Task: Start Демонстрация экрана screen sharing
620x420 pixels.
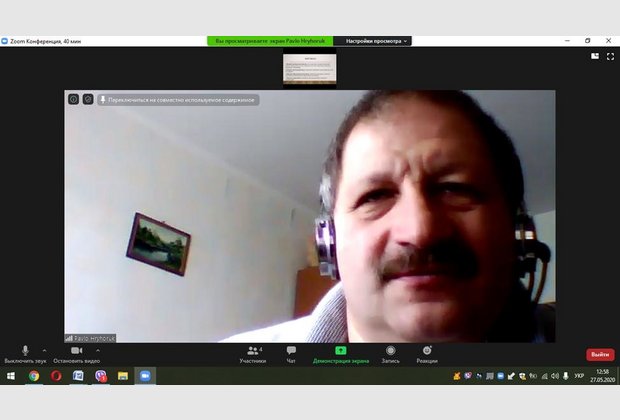Action: click(340, 355)
